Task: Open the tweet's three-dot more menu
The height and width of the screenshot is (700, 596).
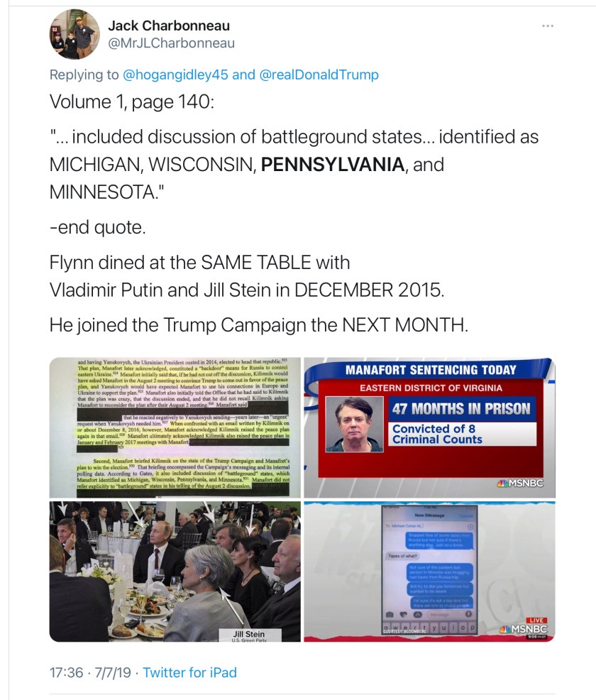Action: click(x=548, y=26)
